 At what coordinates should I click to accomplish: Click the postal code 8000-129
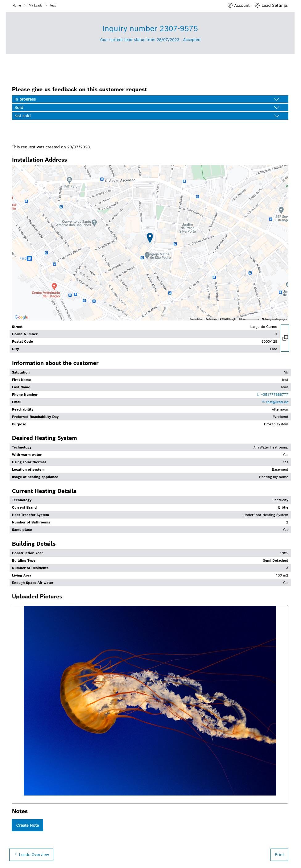269,341
